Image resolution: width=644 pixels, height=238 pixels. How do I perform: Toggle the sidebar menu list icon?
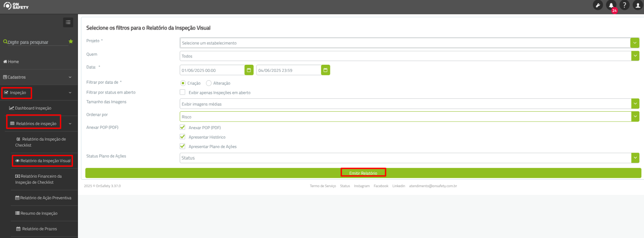point(68,22)
